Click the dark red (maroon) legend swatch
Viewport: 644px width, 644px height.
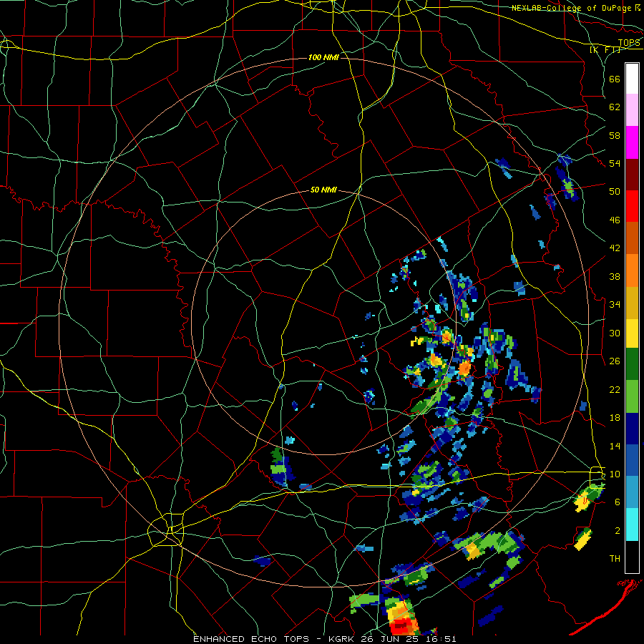point(632,175)
